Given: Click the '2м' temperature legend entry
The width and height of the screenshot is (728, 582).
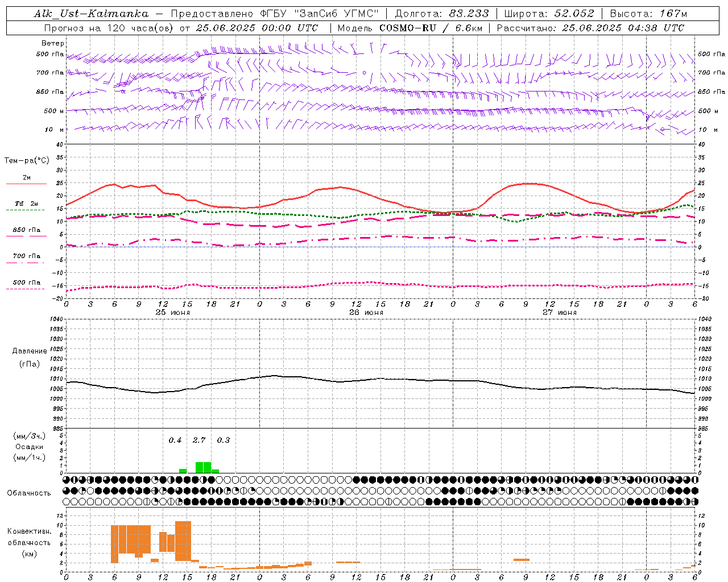Looking at the screenshot, I should (x=27, y=177).
